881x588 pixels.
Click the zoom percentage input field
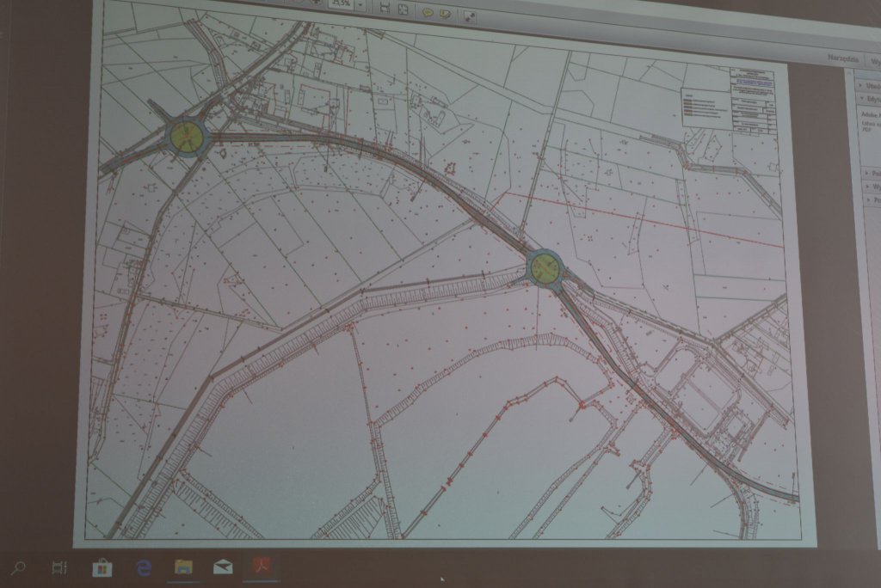341,3
